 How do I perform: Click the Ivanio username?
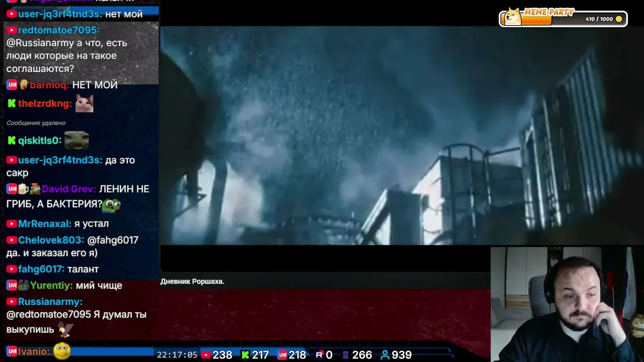point(34,351)
